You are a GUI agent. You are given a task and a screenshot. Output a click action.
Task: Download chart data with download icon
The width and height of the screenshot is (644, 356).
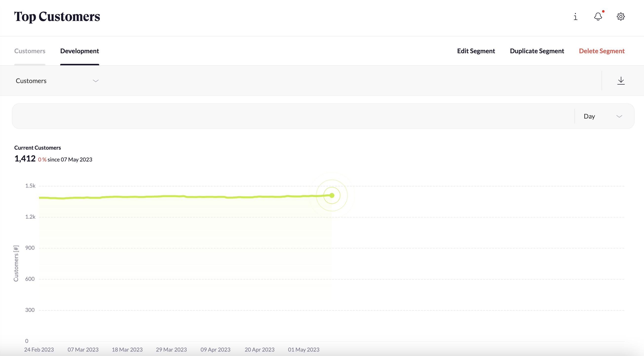(621, 80)
